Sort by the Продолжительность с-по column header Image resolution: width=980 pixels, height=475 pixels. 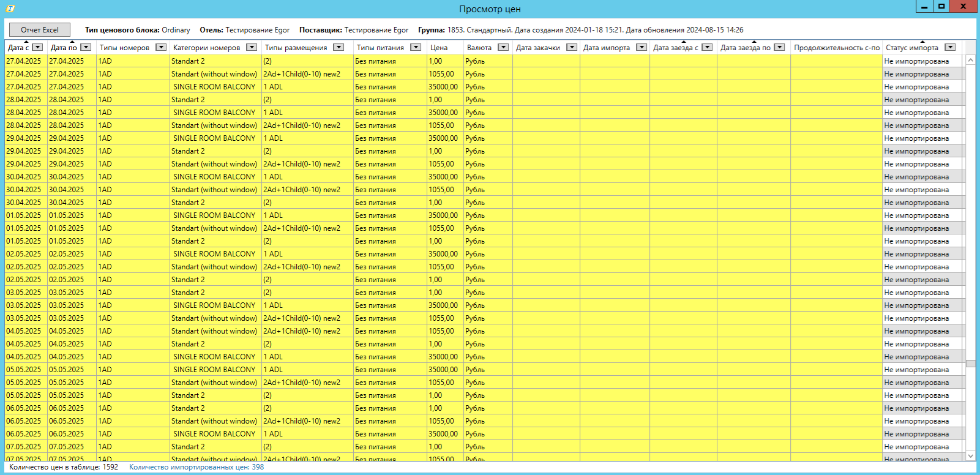[x=837, y=48]
